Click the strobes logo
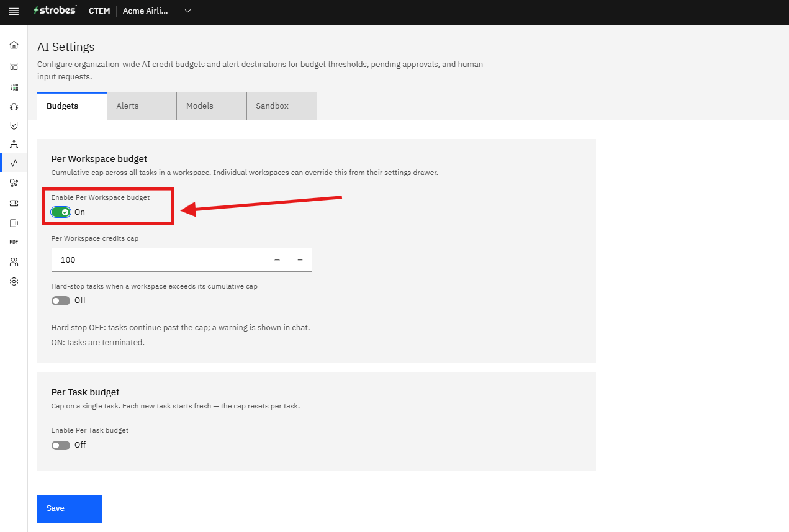Viewport: 789px width, 532px height. (55, 11)
